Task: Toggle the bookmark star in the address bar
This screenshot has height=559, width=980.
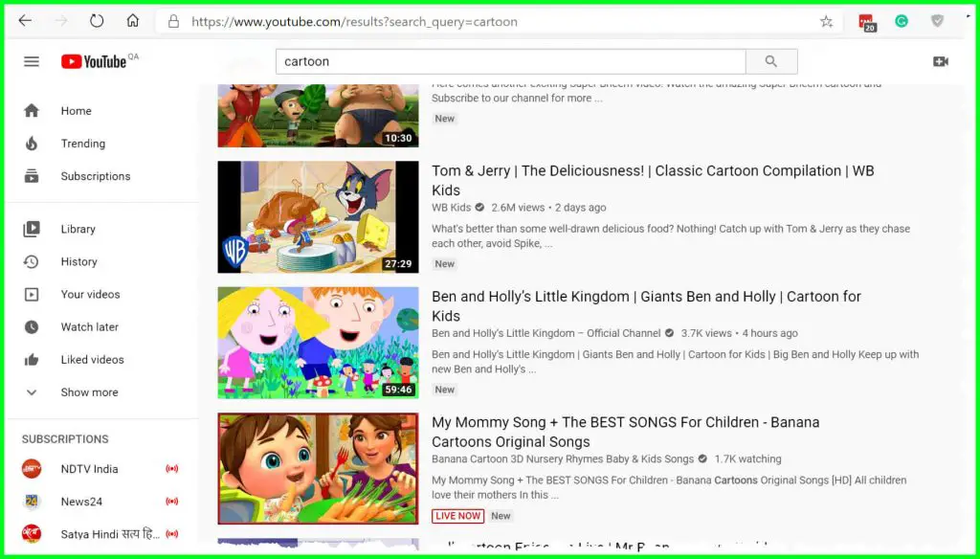Action: tap(825, 20)
